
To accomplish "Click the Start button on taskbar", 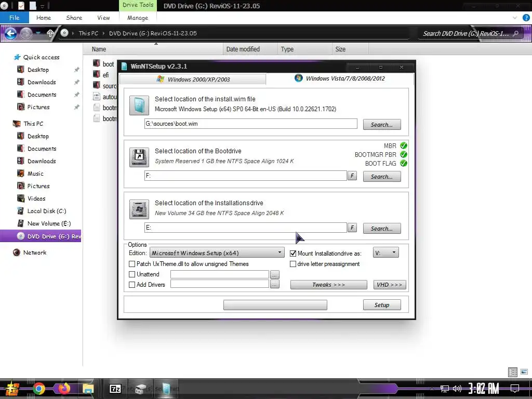I will pyautogui.click(x=11, y=389).
